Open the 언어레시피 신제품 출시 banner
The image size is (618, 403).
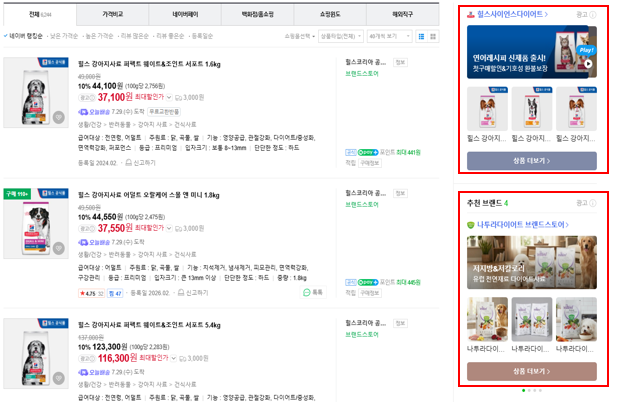click(x=532, y=52)
